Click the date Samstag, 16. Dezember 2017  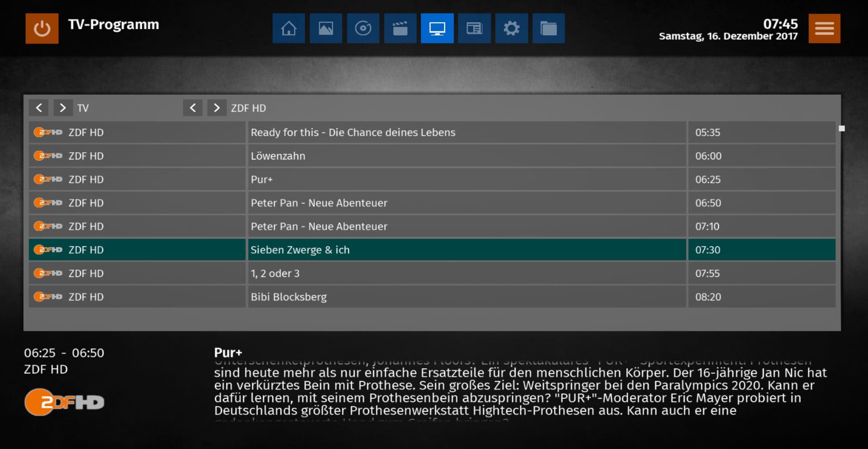click(x=728, y=36)
